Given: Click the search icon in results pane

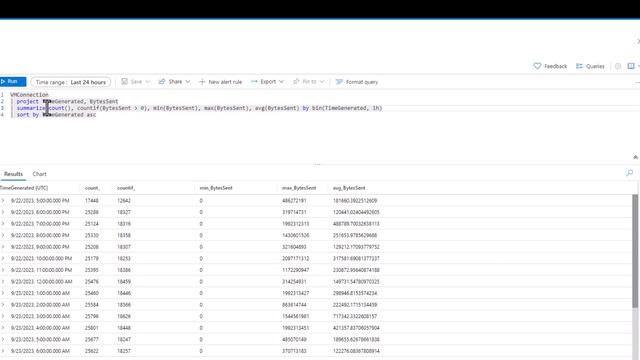Looking at the screenshot, I should click(630, 173).
